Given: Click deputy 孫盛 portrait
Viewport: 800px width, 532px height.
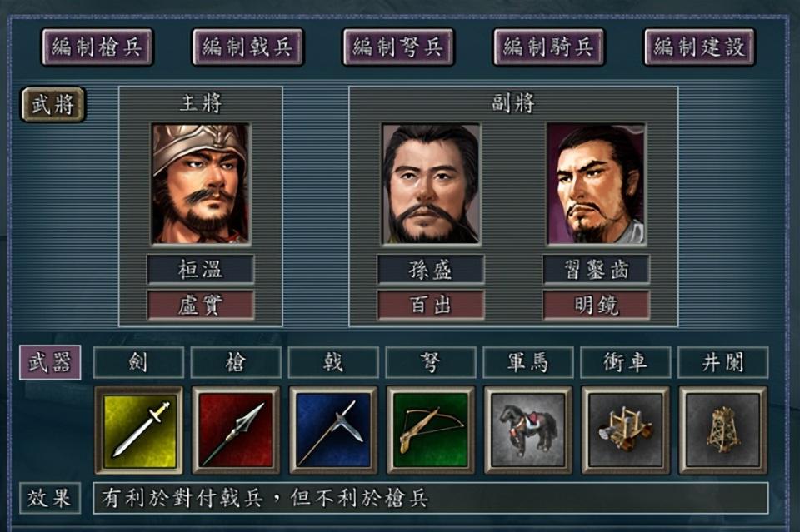Looking at the screenshot, I should (431, 184).
